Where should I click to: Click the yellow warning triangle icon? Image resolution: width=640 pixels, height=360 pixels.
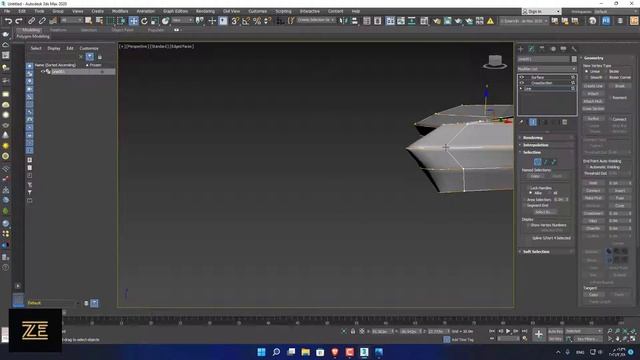[490, 21]
